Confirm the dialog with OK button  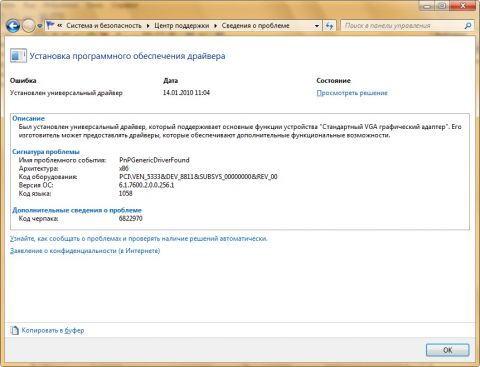[x=447, y=350]
